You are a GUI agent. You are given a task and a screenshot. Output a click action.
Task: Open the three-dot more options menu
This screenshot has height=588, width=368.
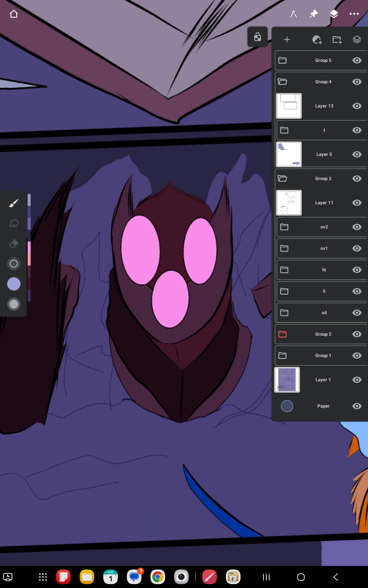click(354, 14)
